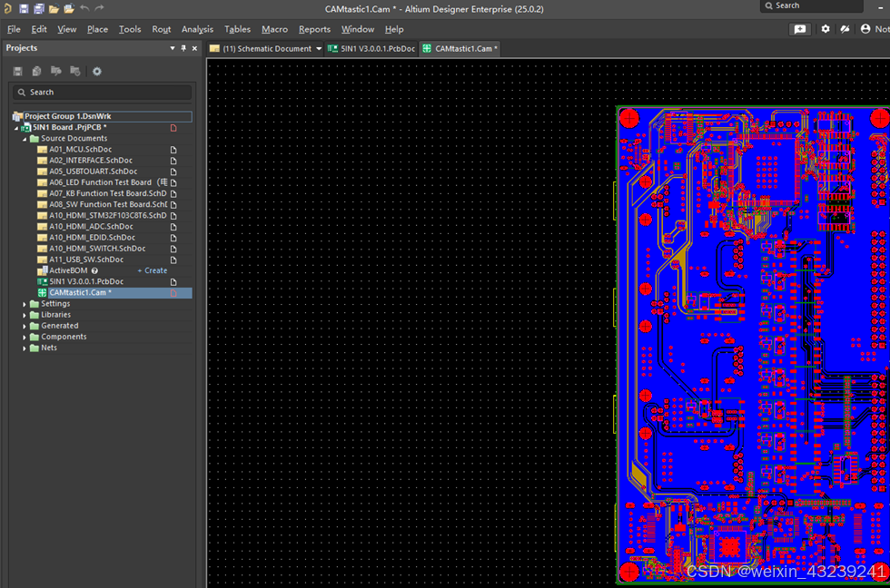
Task: Expand the Nets folder
Action: (25, 348)
